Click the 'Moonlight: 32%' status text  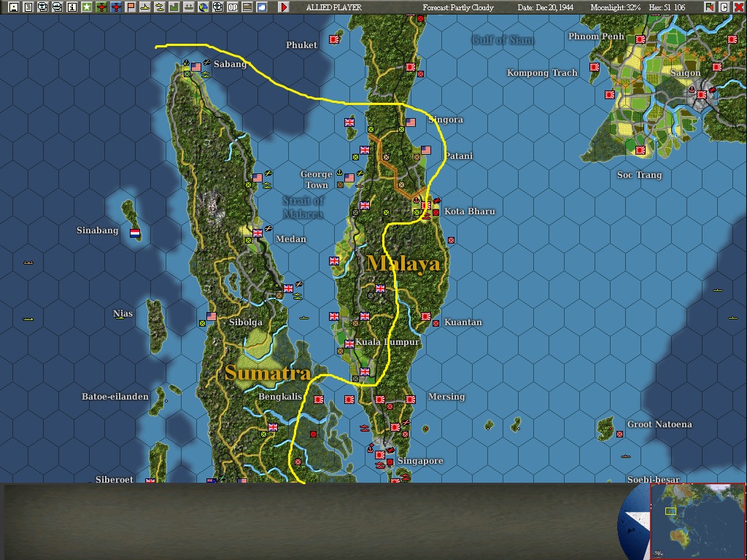click(615, 7)
